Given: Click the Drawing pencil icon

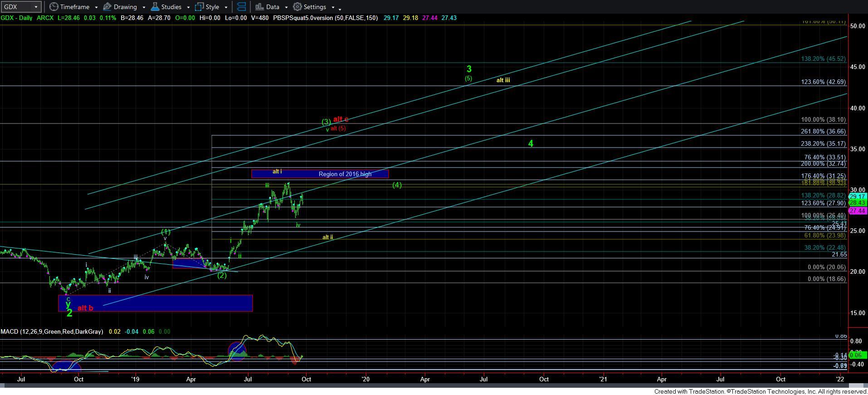Looking at the screenshot, I should pos(107,7).
